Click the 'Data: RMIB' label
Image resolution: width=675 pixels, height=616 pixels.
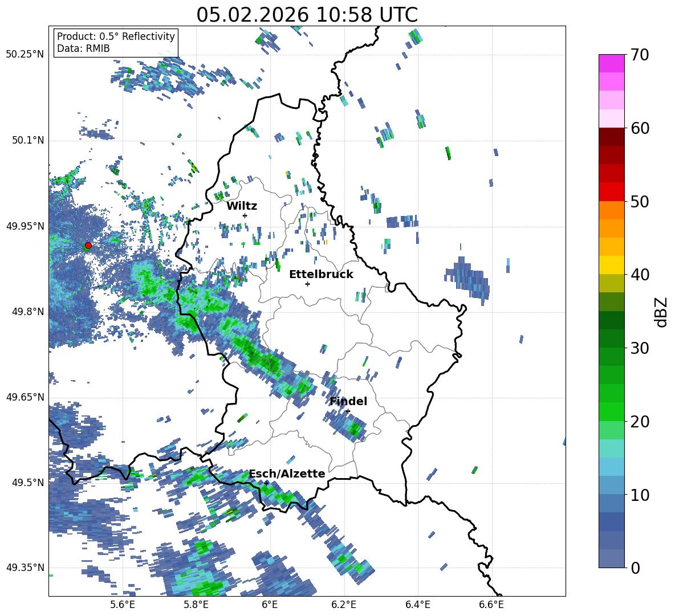coord(83,48)
